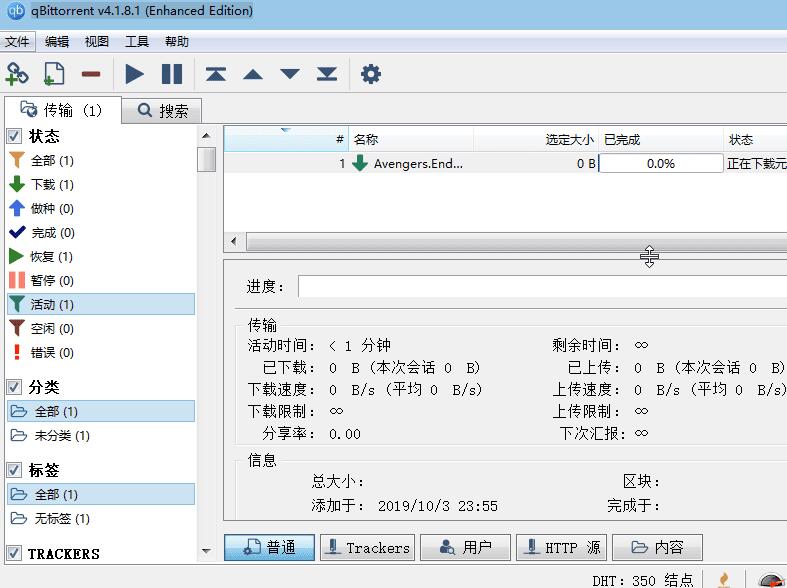Select 全部 (1) under 分类

pos(100,411)
